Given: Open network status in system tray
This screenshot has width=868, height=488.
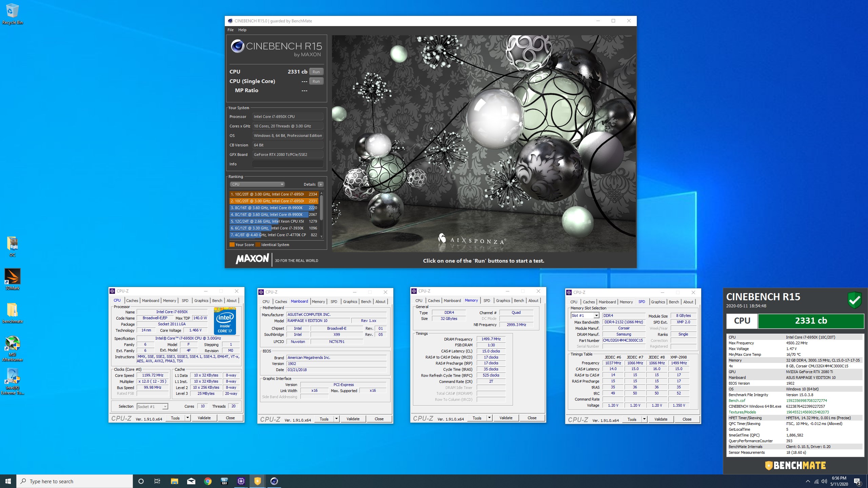Looking at the screenshot, I should pyautogui.click(x=816, y=481).
